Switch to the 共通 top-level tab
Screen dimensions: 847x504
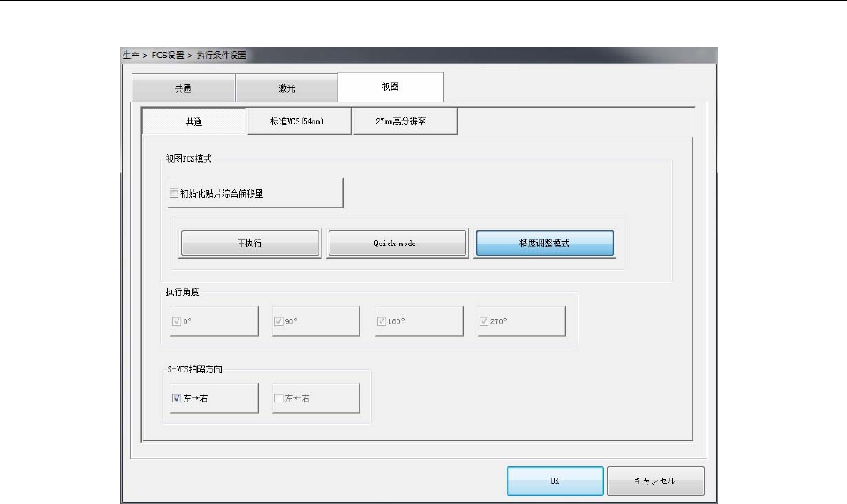(183, 88)
